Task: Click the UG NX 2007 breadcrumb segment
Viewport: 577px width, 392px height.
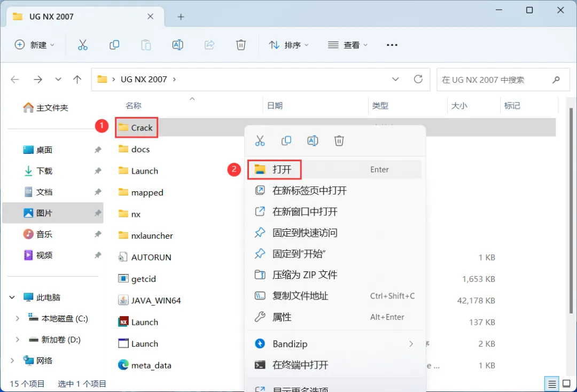Action: pos(144,80)
